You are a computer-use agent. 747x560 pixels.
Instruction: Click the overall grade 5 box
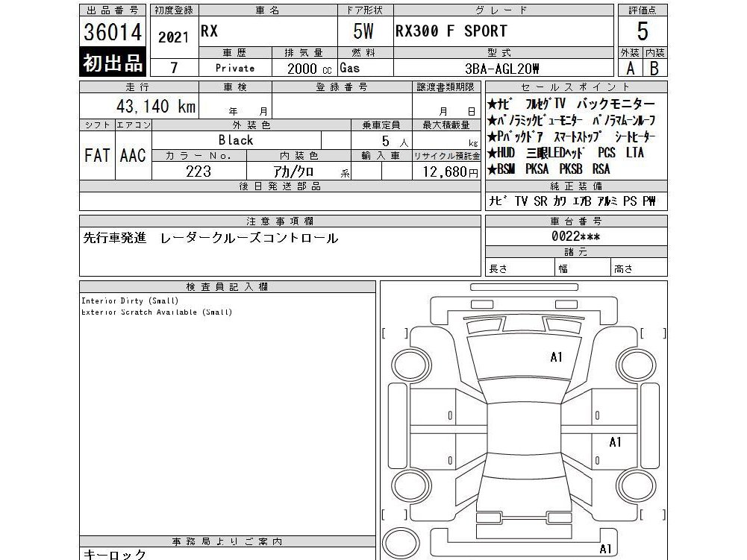643,31
